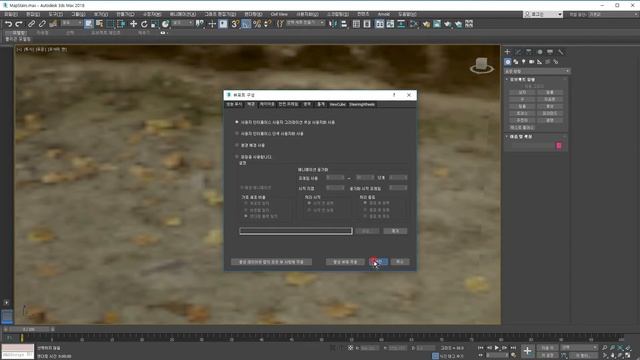This screenshot has width=640, height=360.
Task: Click object color swatch in command panel
Action: (559, 146)
